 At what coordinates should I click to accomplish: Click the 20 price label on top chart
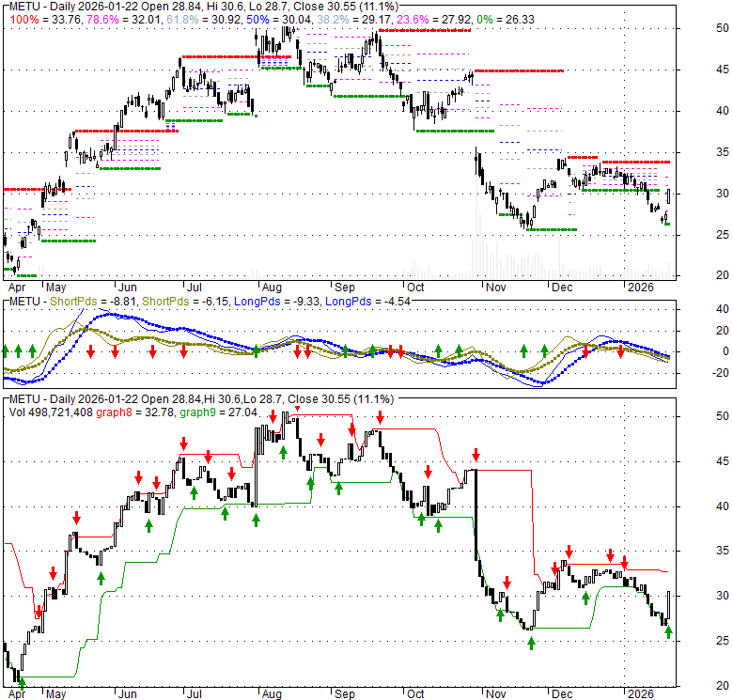point(723,275)
